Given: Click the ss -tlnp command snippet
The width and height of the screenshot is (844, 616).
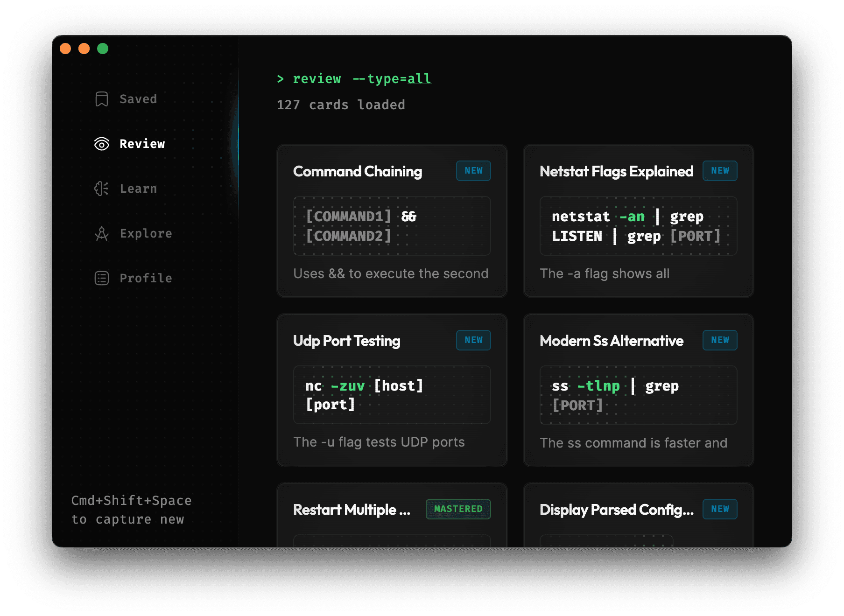Looking at the screenshot, I should [638, 395].
